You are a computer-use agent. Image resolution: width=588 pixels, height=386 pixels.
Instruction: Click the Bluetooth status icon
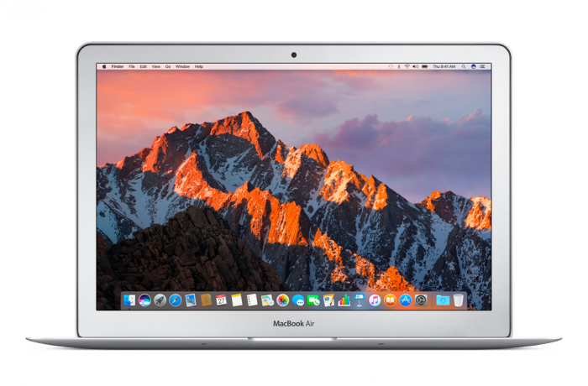tap(399, 66)
